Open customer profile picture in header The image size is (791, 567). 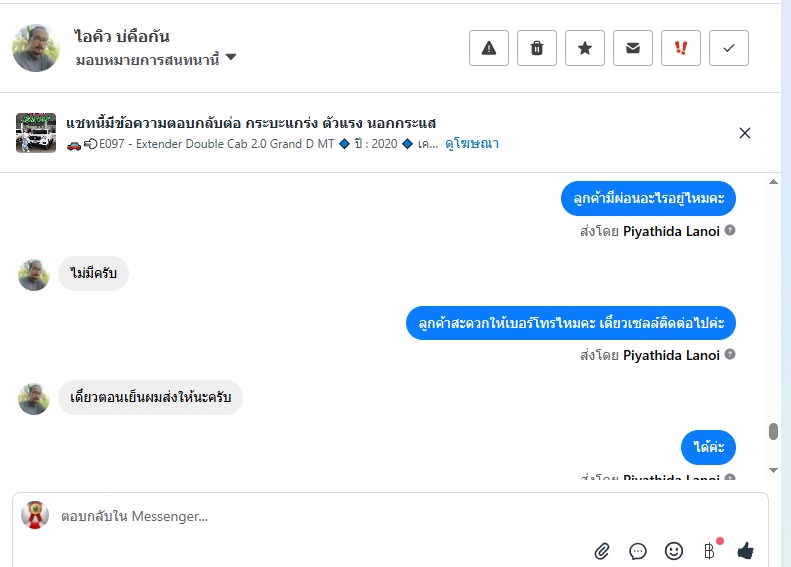36,48
